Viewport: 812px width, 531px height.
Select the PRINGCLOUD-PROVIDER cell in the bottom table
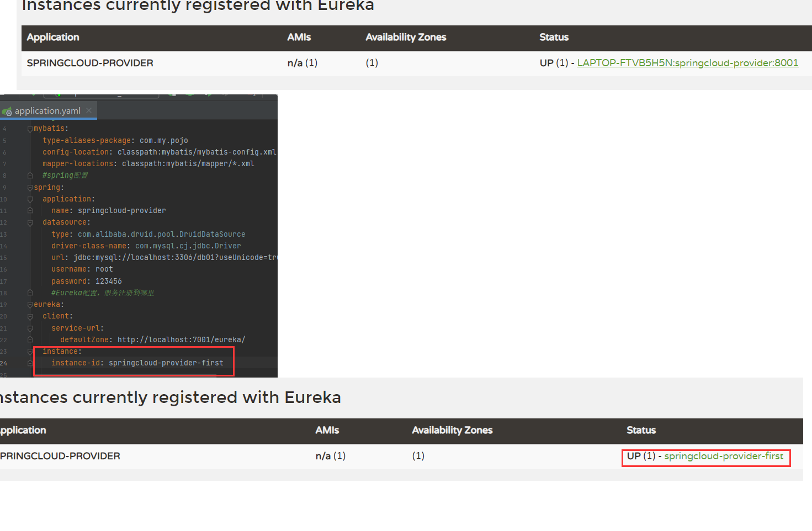point(60,456)
